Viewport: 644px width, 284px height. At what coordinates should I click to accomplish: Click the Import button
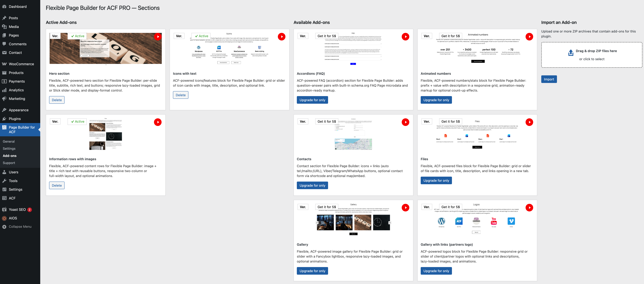[549, 79]
